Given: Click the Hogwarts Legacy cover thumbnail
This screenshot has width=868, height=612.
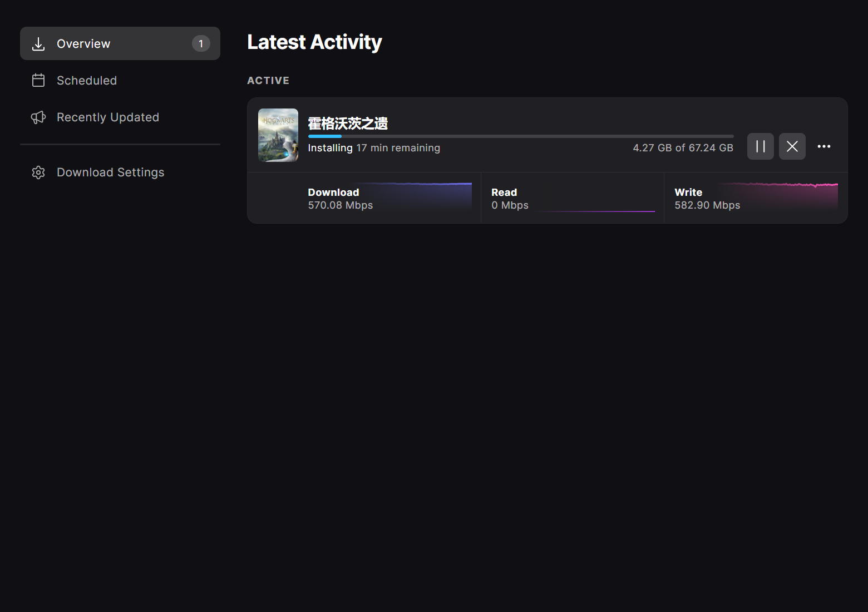Looking at the screenshot, I should tap(278, 135).
